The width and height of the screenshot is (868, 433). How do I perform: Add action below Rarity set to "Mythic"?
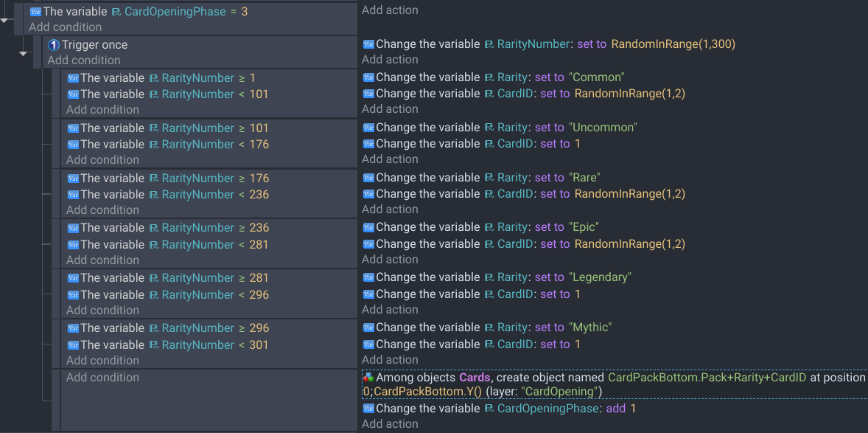(390, 359)
